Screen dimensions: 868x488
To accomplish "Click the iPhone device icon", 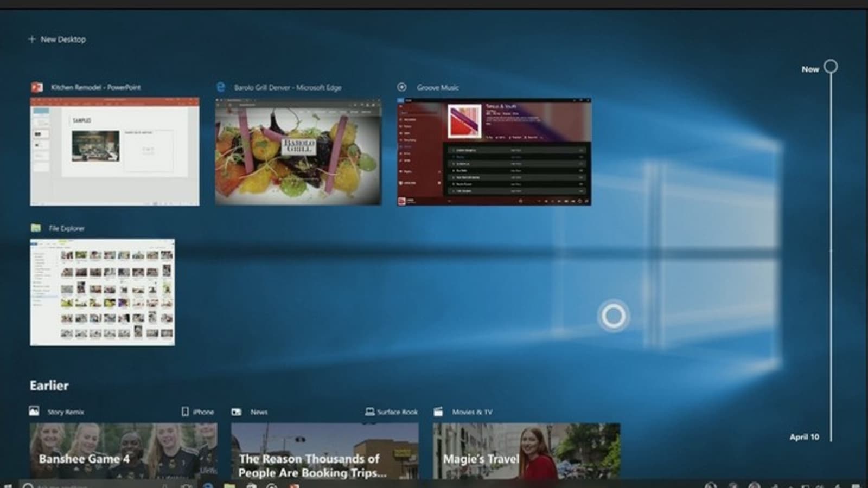I will 185,412.
